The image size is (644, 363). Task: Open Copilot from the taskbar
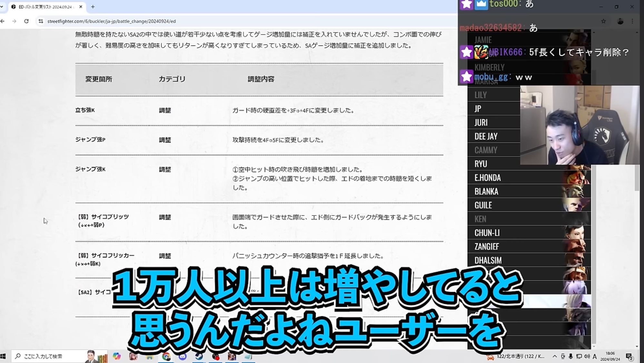pos(117,356)
